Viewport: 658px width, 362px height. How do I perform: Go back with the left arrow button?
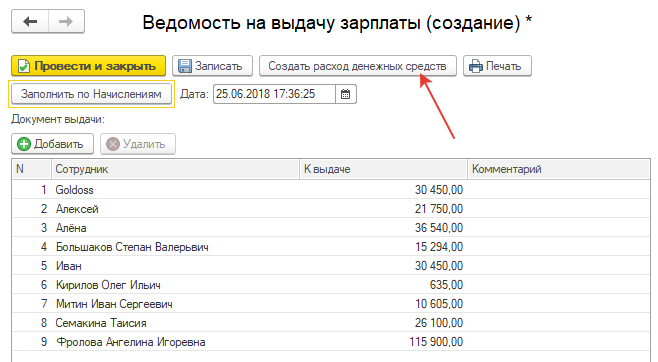pos(30,21)
